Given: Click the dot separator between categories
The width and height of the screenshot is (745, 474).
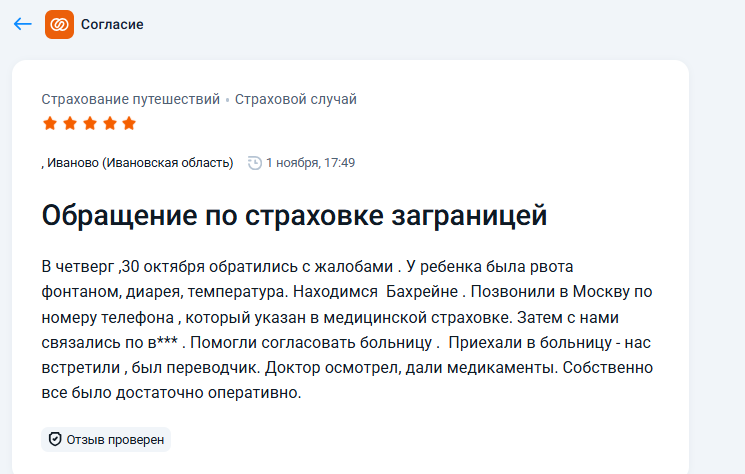Looking at the screenshot, I should [227, 100].
